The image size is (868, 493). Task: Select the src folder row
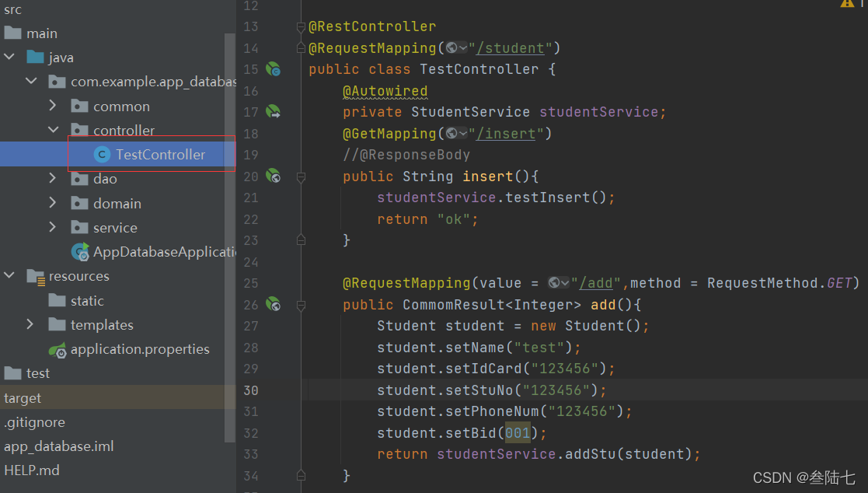click(x=118, y=9)
